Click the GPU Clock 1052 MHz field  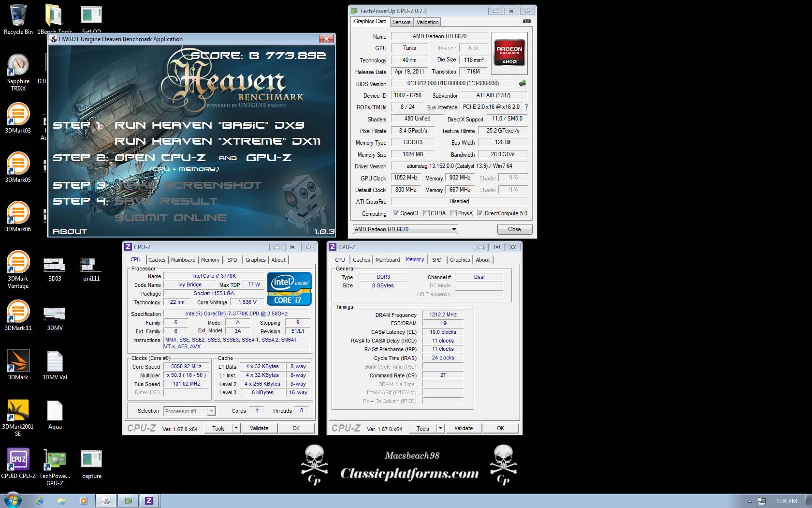coord(406,178)
